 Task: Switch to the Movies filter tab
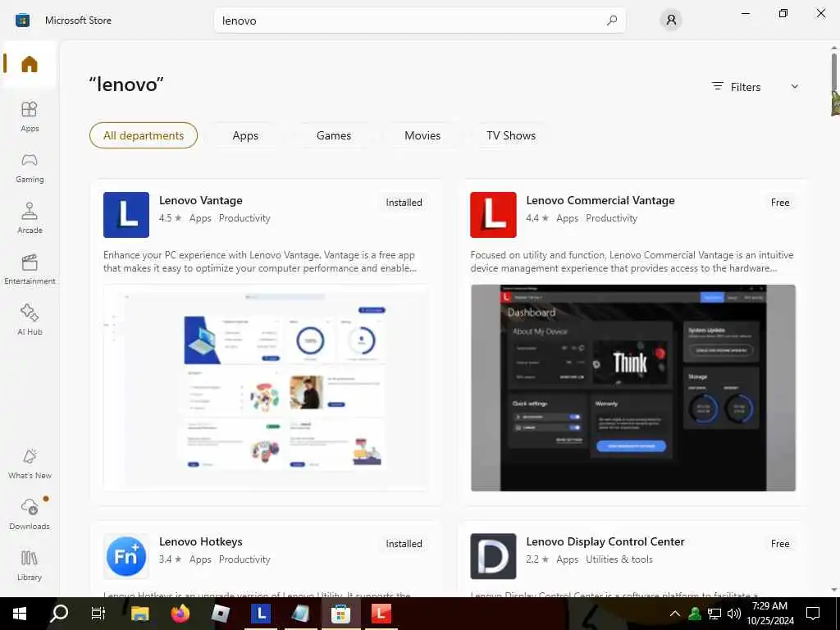pos(422,135)
